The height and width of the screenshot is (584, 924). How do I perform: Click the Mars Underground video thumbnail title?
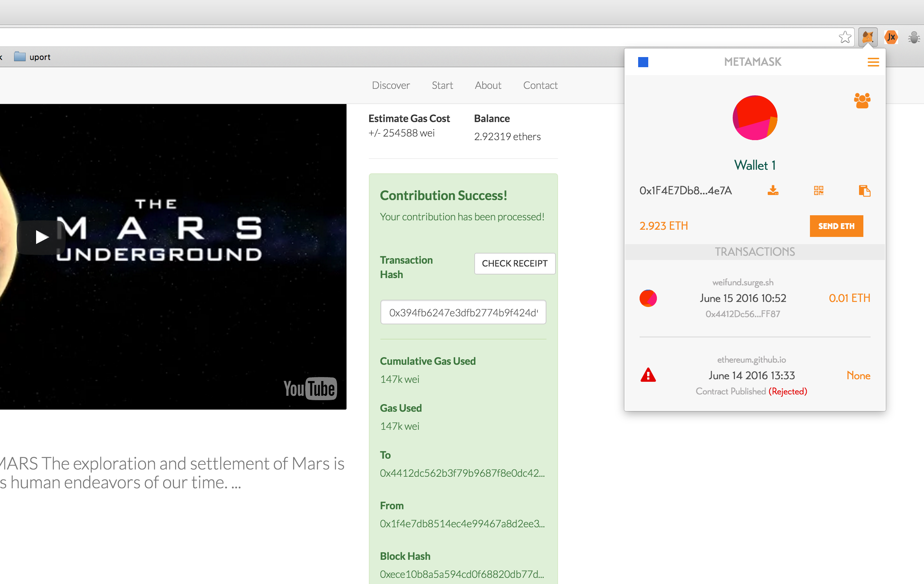point(158,230)
